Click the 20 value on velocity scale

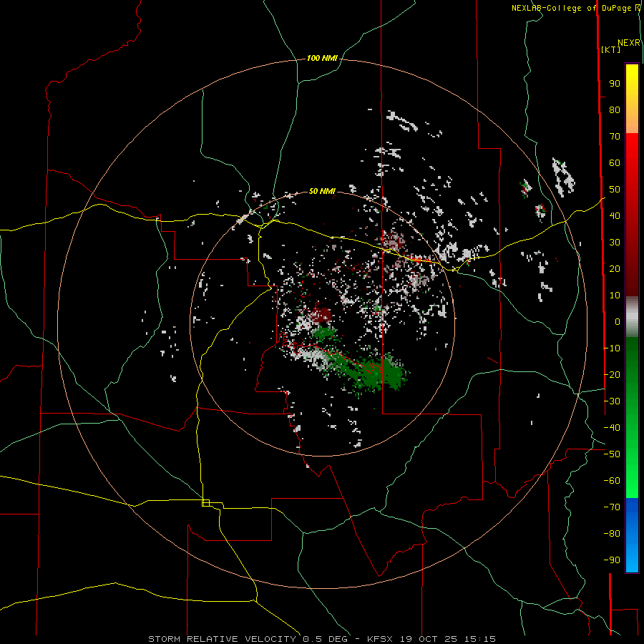coord(615,269)
